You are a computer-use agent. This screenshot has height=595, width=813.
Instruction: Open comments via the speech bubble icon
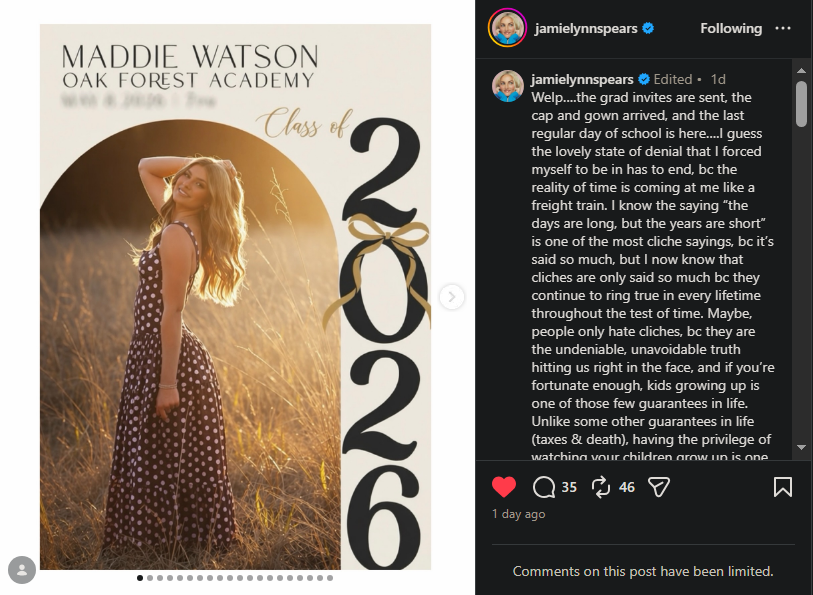click(543, 487)
